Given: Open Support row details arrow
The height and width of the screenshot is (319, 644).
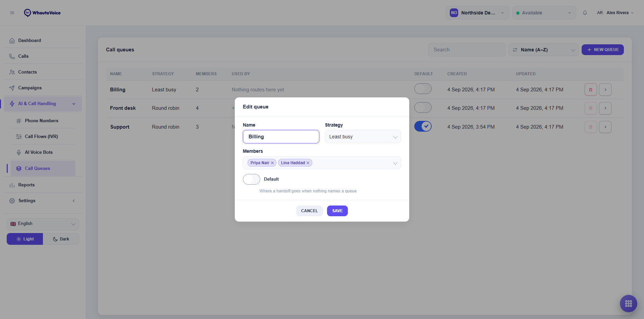Looking at the screenshot, I should (x=605, y=127).
